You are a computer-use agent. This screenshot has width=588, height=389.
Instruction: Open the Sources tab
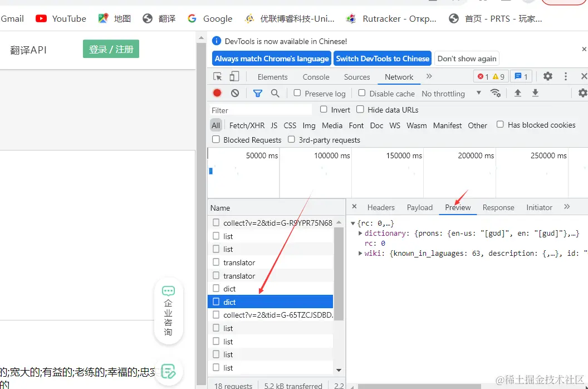pyautogui.click(x=357, y=77)
